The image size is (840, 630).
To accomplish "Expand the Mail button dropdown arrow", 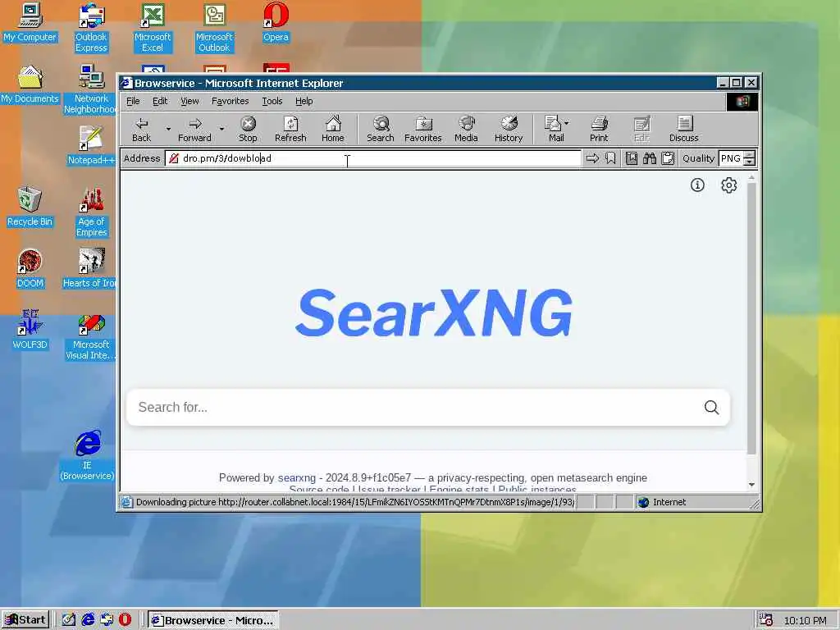I will [567, 123].
